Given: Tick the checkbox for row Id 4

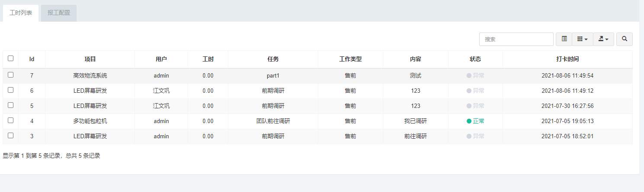Looking at the screenshot, I should pyautogui.click(x=11, y=120).
